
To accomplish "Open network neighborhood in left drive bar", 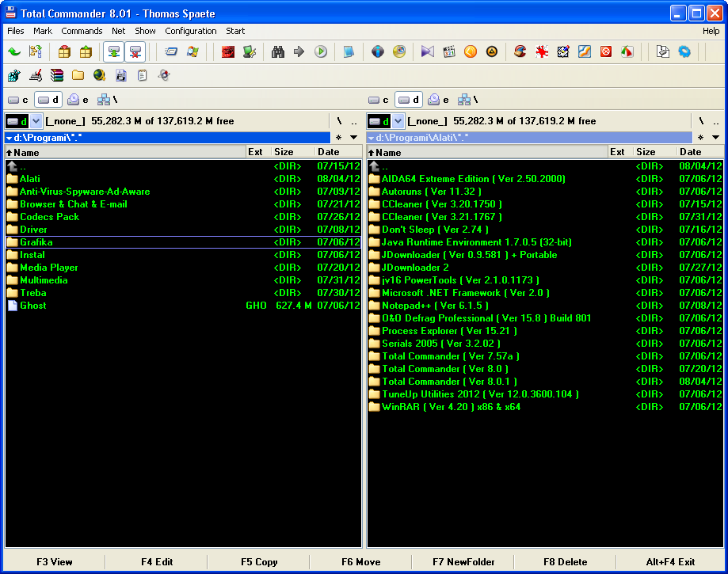I will coord(108,100).
